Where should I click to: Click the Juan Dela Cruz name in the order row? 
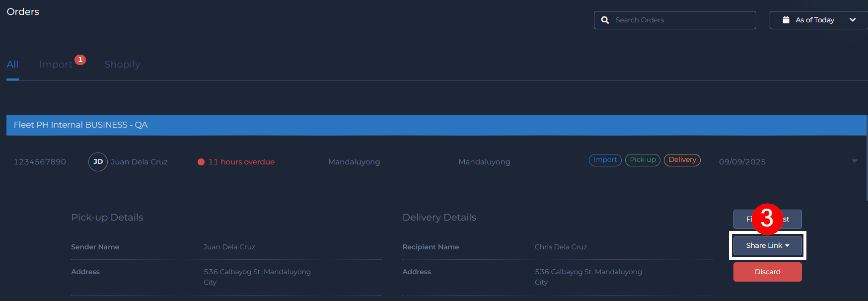click(139, 162)
